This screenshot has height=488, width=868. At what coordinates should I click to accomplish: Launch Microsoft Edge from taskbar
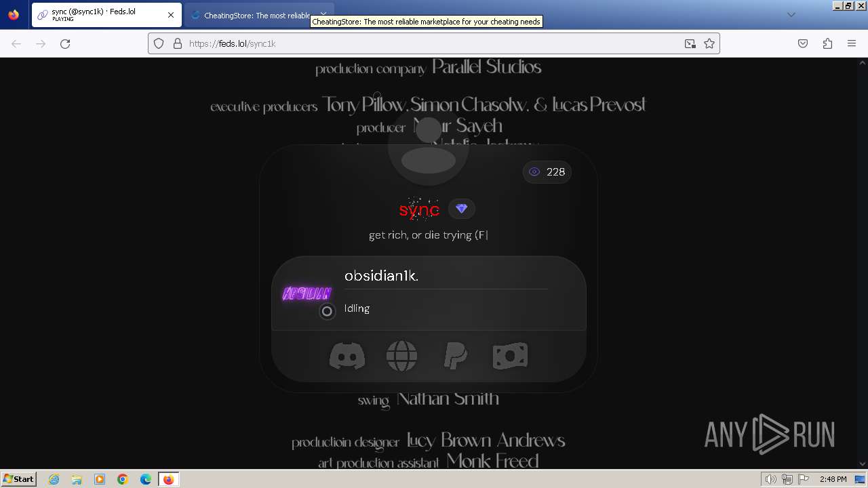(146, 479)
